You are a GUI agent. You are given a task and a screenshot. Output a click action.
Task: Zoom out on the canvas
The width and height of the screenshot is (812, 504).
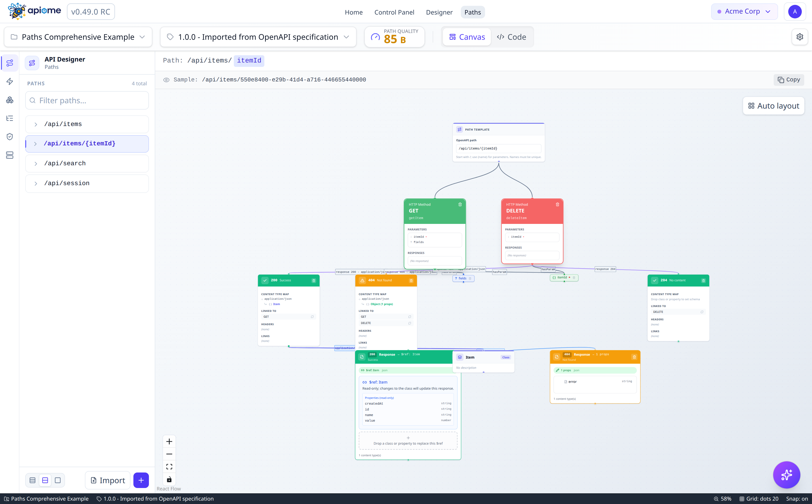[x=169, y=454]
